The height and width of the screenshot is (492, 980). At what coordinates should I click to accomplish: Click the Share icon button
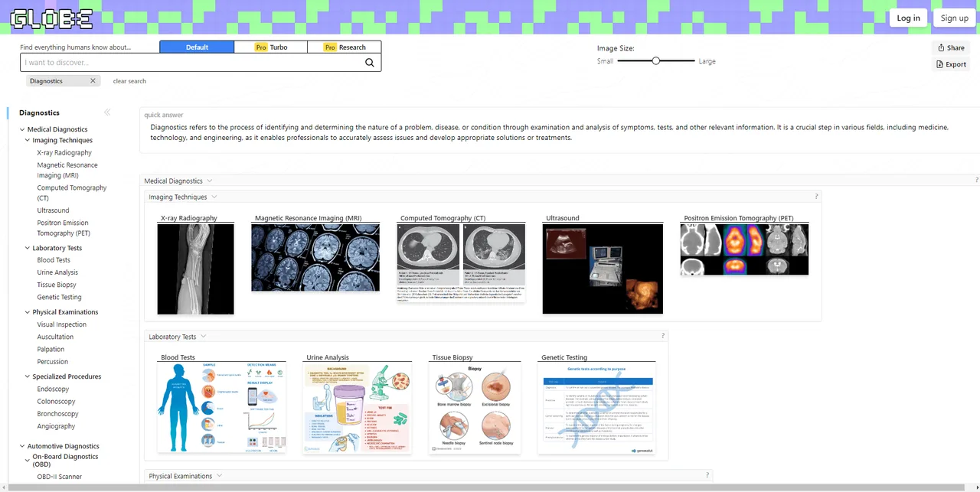[x=952, y=47]
